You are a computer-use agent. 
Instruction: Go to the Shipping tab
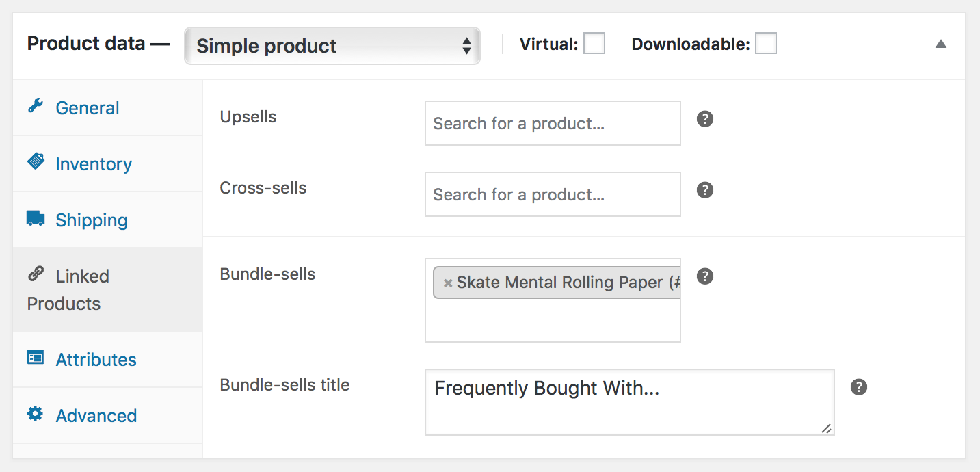[107, 220]
